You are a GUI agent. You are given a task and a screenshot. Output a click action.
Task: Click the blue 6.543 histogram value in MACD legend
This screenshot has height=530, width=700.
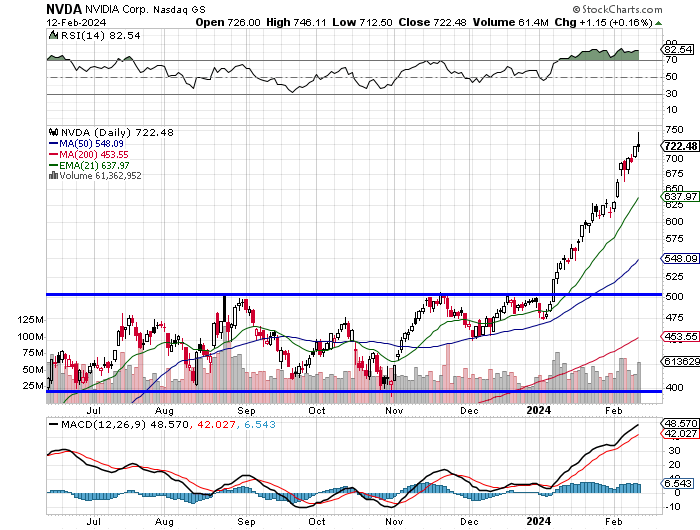(260, 424)
